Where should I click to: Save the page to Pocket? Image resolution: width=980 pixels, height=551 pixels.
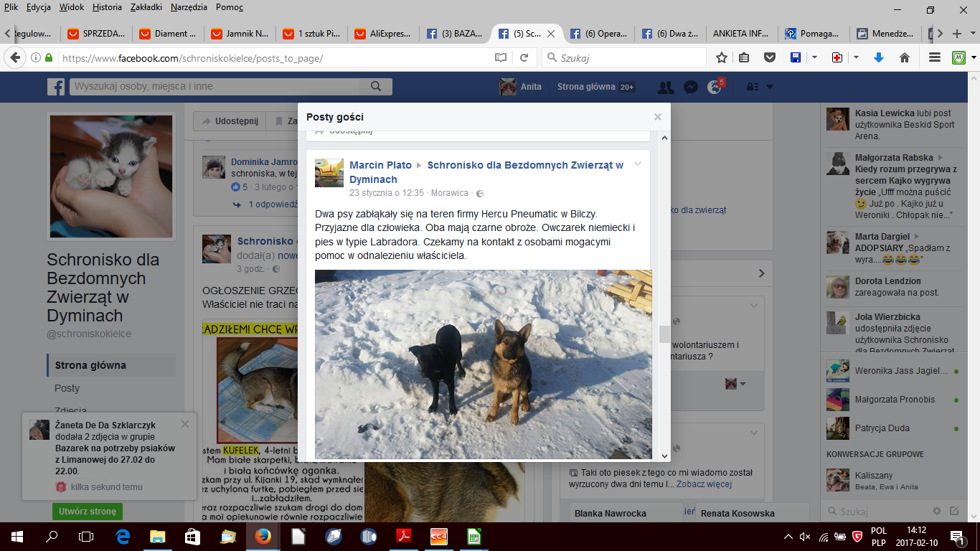(x=769, y=57)
